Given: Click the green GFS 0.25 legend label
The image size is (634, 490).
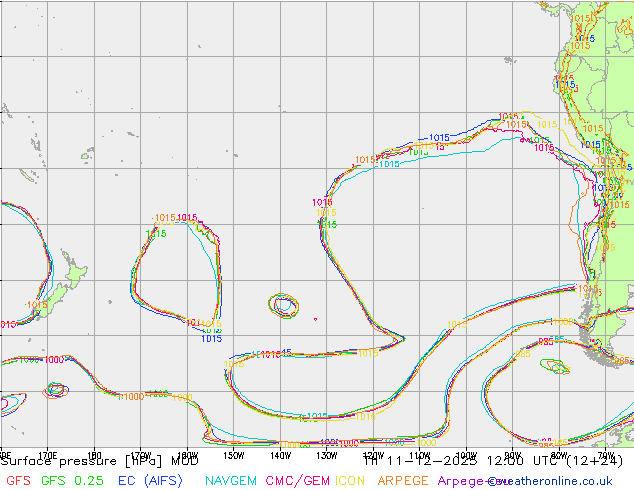Looking at the screenshot, I should click(72, 481).
